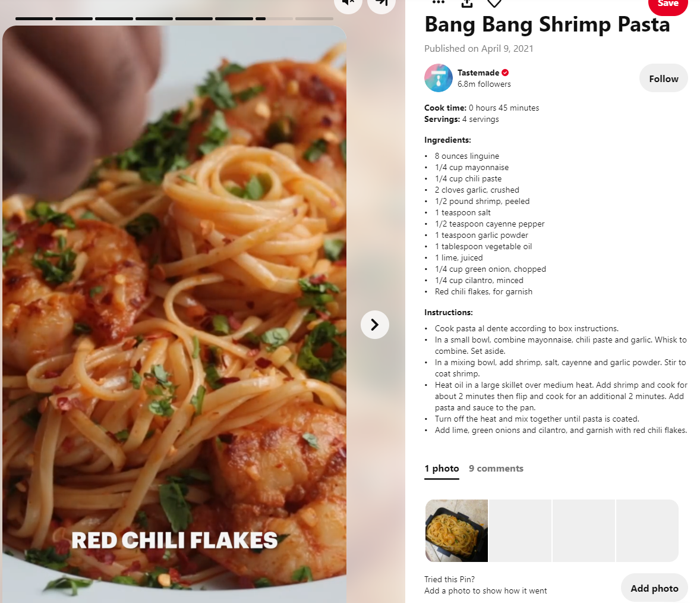Click the red verified badge next to Tastemade
Viewport: 700px width, 603px height.
click(505, 73)
